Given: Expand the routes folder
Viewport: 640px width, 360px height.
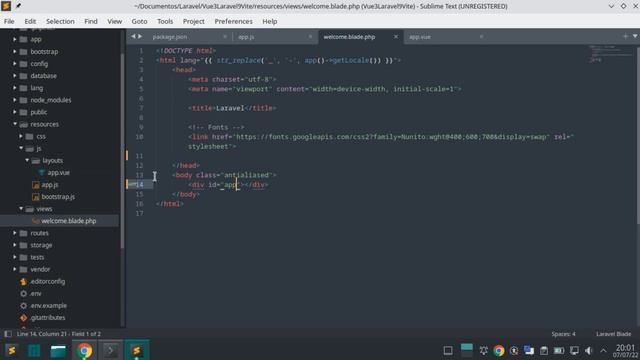Looking at the screenshot, I should [15, 233].
